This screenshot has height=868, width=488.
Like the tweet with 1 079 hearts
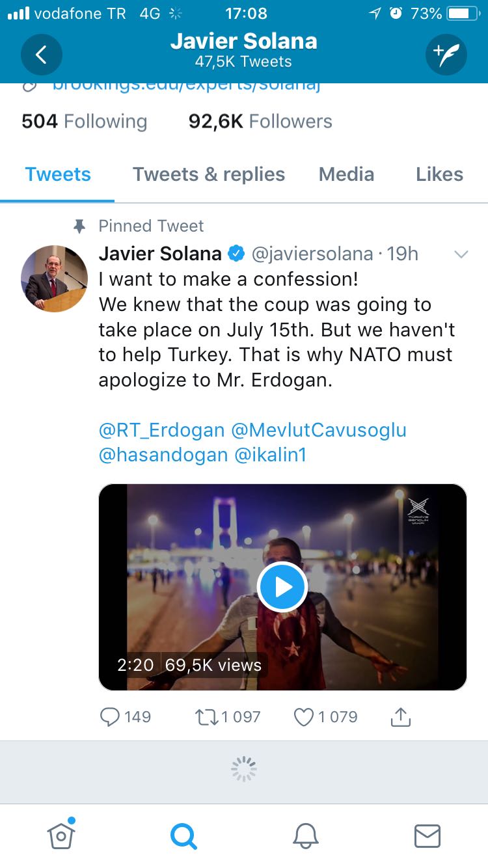[x=325, y=717]
